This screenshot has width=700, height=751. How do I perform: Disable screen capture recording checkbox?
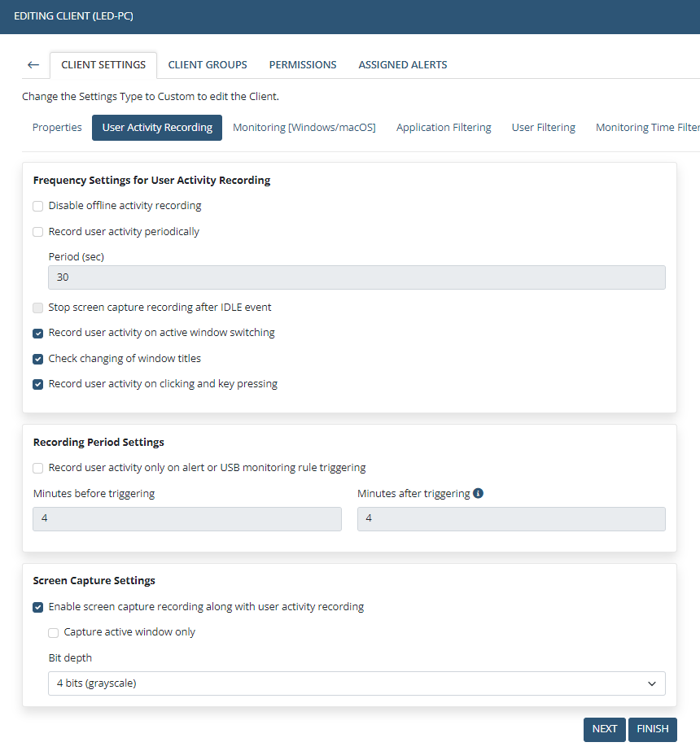click(38, 607)
